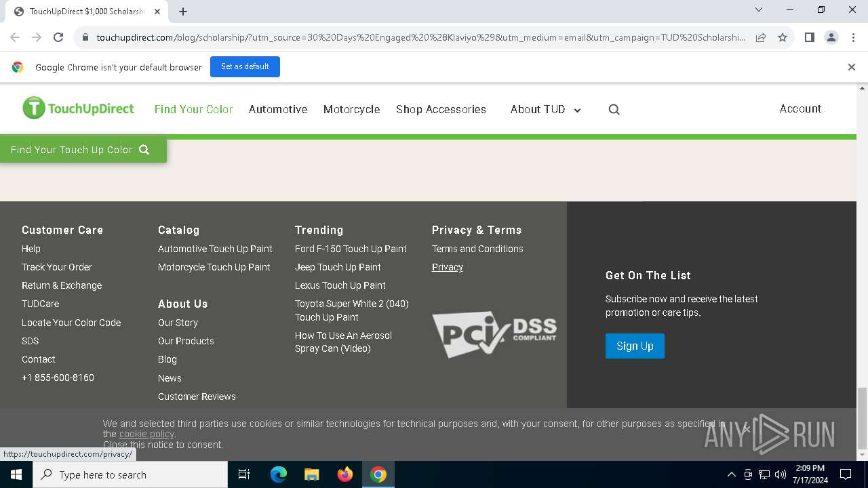Bookmark this page with the star icon
The width and height of the screenshot is (868, 488).
(x=783, y=37)
